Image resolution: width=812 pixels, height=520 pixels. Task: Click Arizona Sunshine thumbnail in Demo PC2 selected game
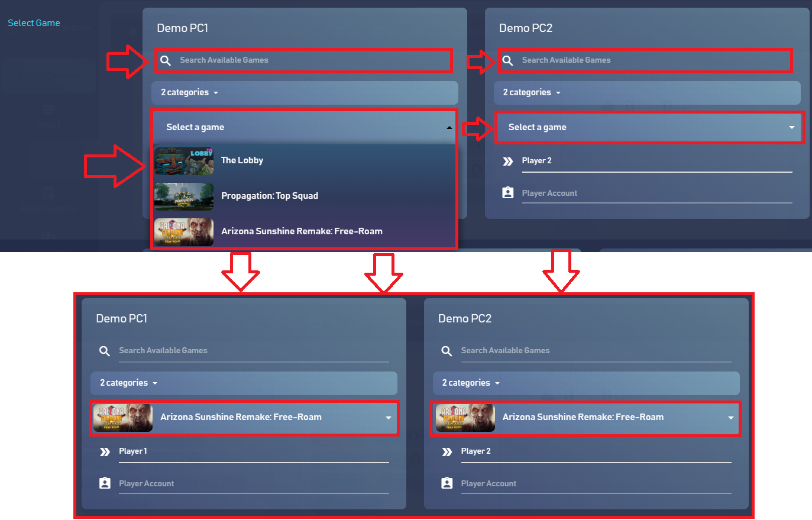coord(465,418)
